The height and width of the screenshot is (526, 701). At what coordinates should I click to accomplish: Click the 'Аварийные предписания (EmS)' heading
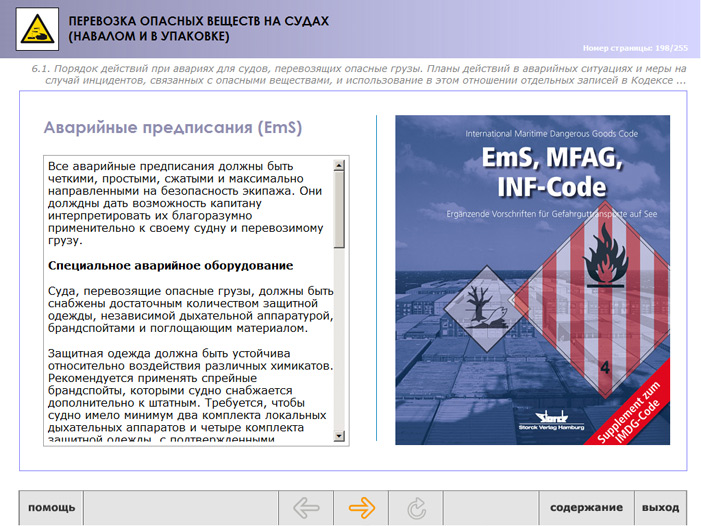(x=173, y=127)
